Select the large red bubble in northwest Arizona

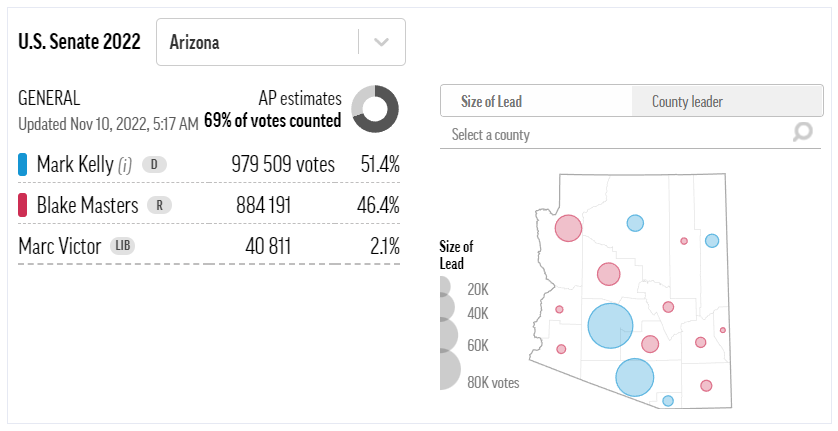tap(568, 229)
